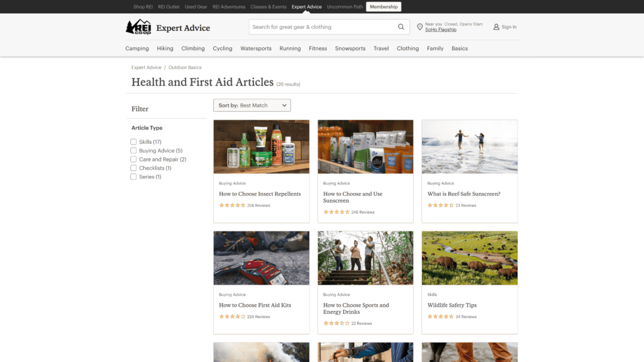Viewport: 644px width, 362px height.
Task: Click the Expert Advice site heading
Action: tap(183, 28)
